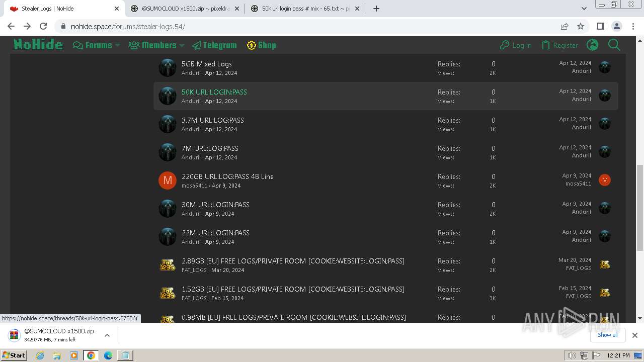Click last-post date Feb 15, 2024

(575, 288)
